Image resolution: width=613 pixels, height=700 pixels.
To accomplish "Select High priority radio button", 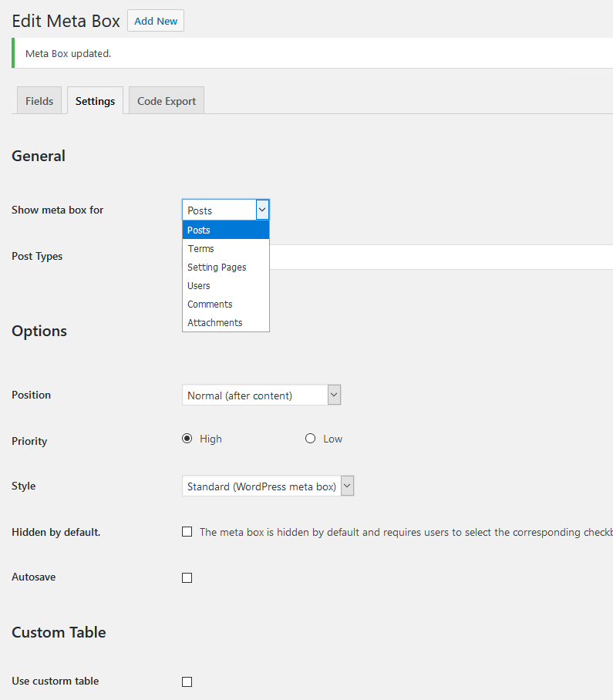I will 187,439.
